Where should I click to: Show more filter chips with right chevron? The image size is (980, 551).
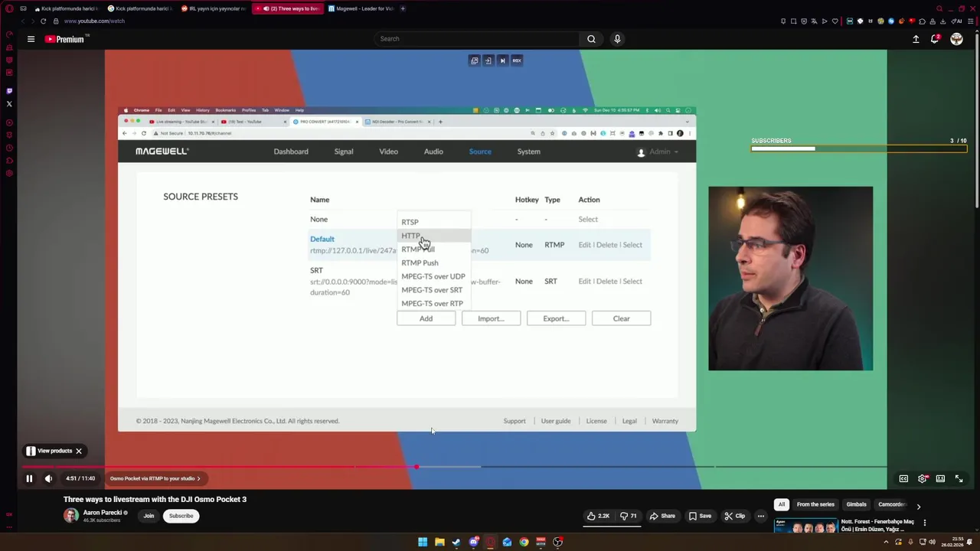[x=918, y=506]
